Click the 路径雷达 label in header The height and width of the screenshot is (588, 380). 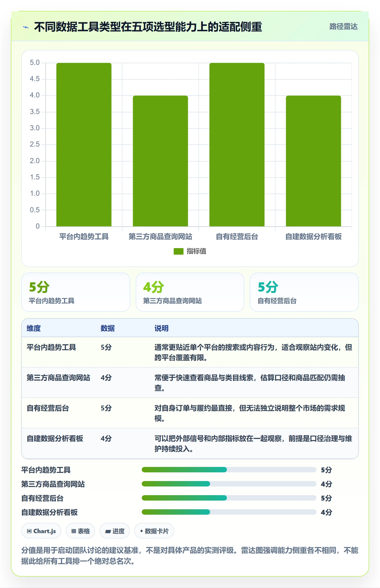coord(343,26)
